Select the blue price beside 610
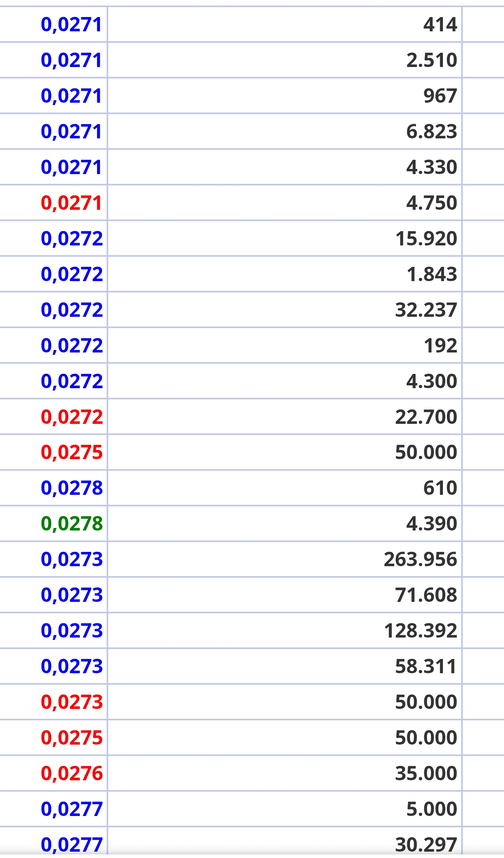Image resolution: width=504 pixels, height=858 pixels. pos(72,488)
